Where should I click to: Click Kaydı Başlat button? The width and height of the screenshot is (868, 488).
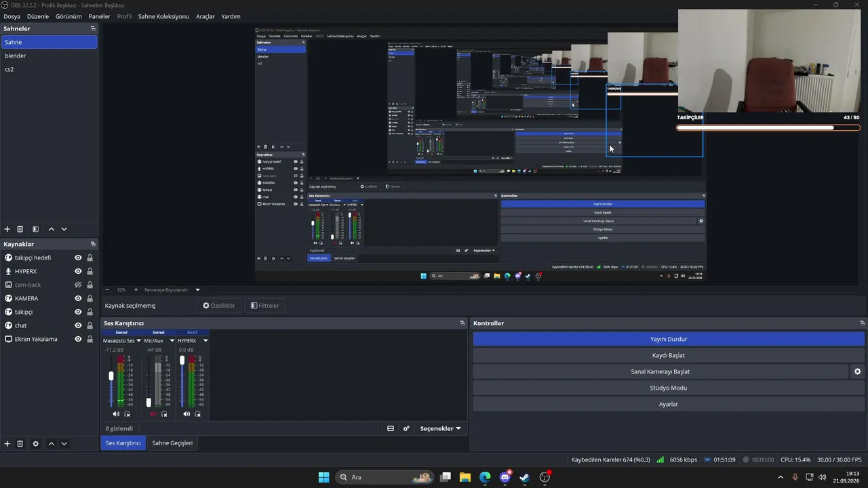[669, 355]
